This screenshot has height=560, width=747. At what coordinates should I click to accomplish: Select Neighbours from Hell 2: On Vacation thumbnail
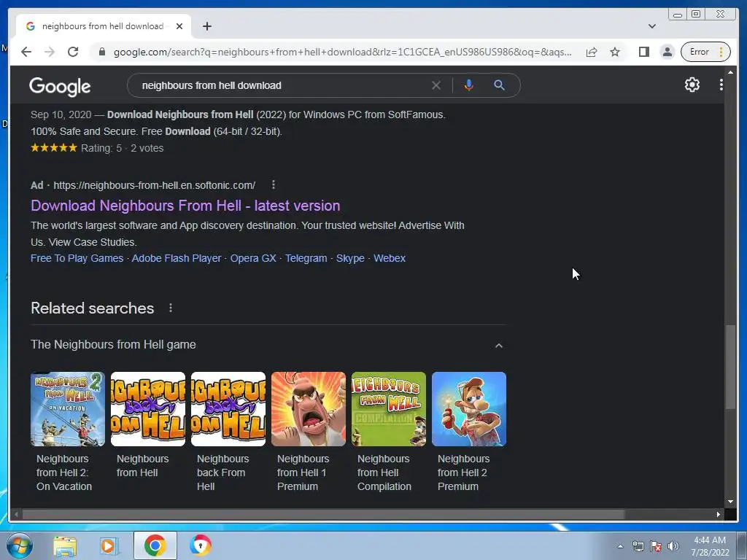(x=68, y=409)
